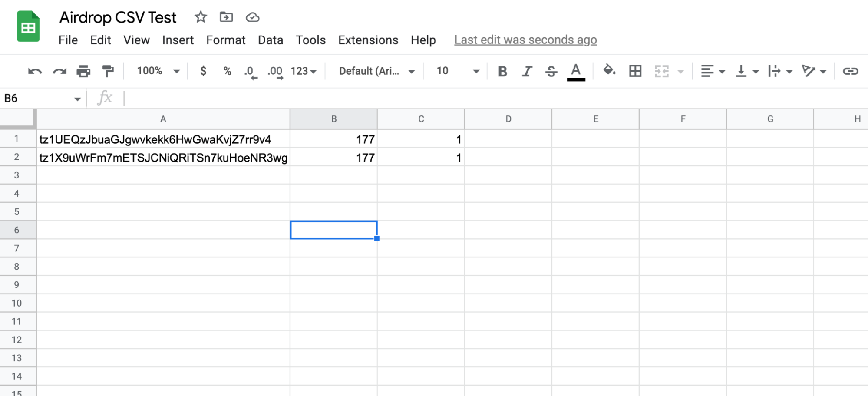Click the undo arrow icon
The width and height of the screenshot is (868, 396).
click(x=35, y=71)
